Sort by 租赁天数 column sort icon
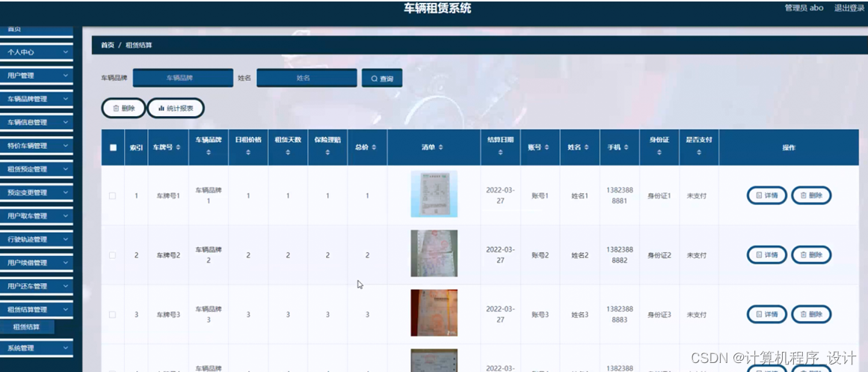 [x=288, y=152]
